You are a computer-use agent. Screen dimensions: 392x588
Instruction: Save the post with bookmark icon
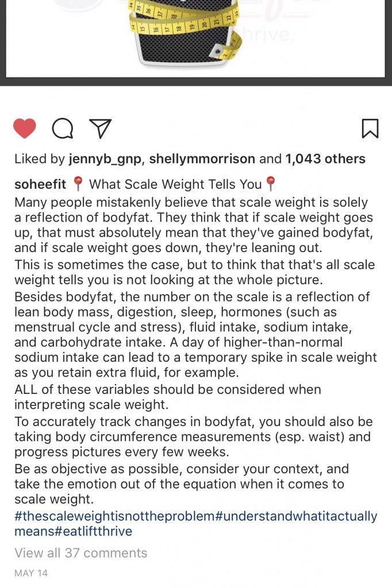370,129
